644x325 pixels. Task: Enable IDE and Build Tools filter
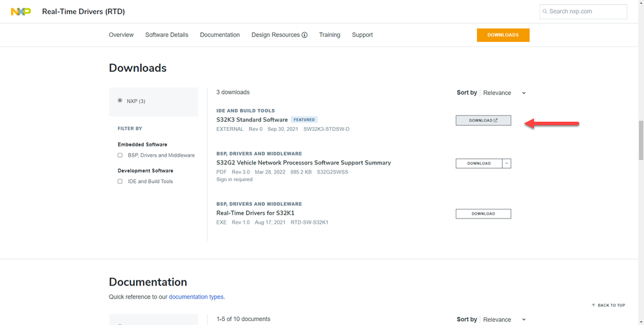click(120, 181)
